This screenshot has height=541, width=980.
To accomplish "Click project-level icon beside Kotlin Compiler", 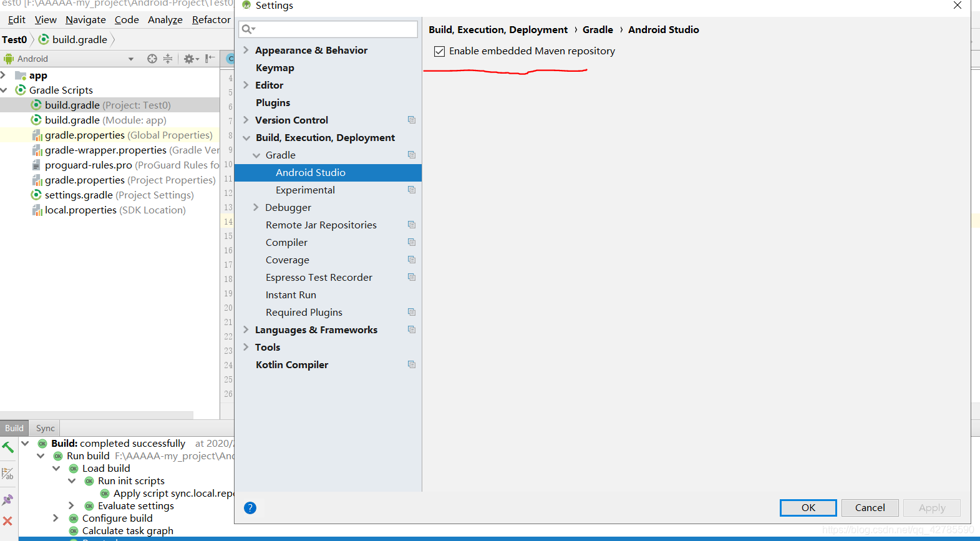I will (412, 364).
